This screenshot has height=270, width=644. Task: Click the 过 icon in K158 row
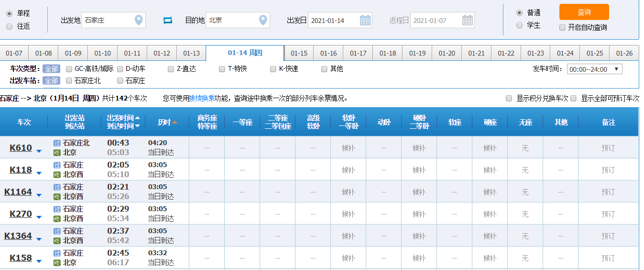pyautogui.click(x=57, y=253)
